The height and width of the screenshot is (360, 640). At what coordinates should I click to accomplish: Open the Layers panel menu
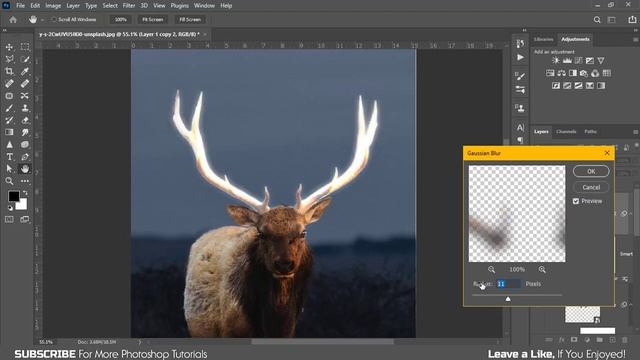click(636, 132)
